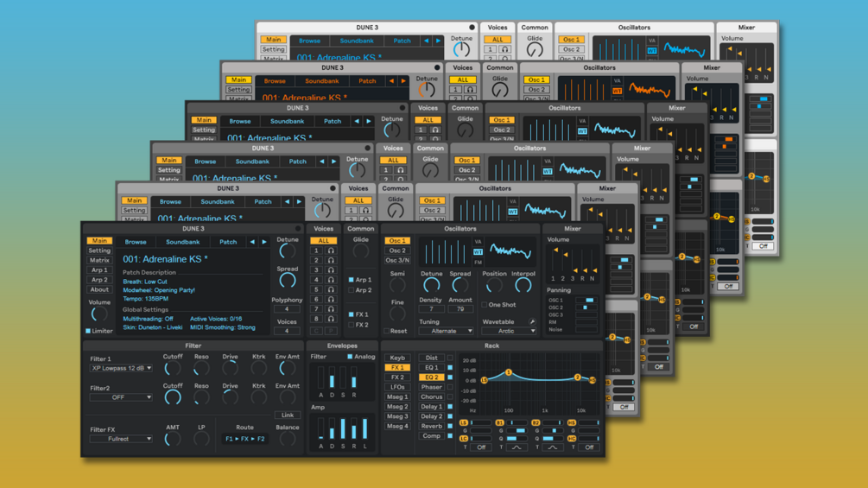Solo voice 1 with its headphone icon
Screen dimensions: 868x488
pyautogui.click(x=331, y=250)
